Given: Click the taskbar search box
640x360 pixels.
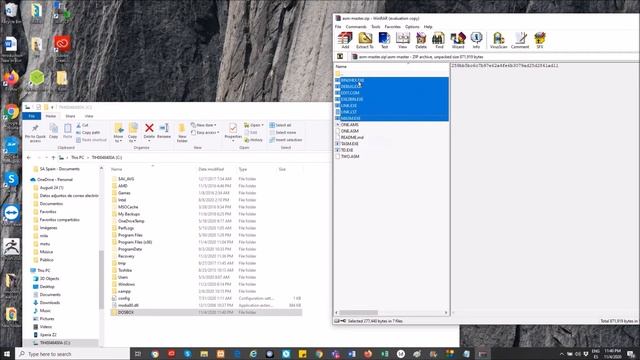Looking at the screenshot, I should [x=73, y=354].
